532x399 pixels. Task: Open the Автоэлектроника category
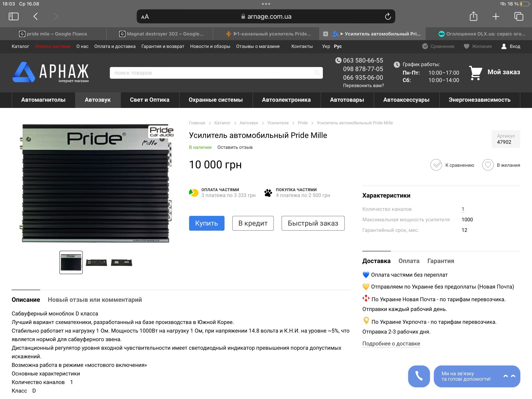point(286,100)
